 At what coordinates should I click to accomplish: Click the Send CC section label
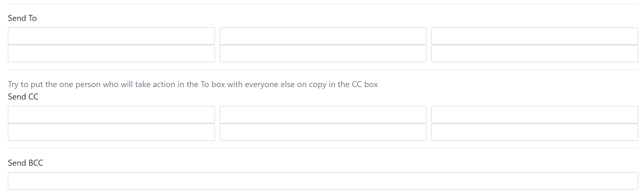tap(23, 97)
